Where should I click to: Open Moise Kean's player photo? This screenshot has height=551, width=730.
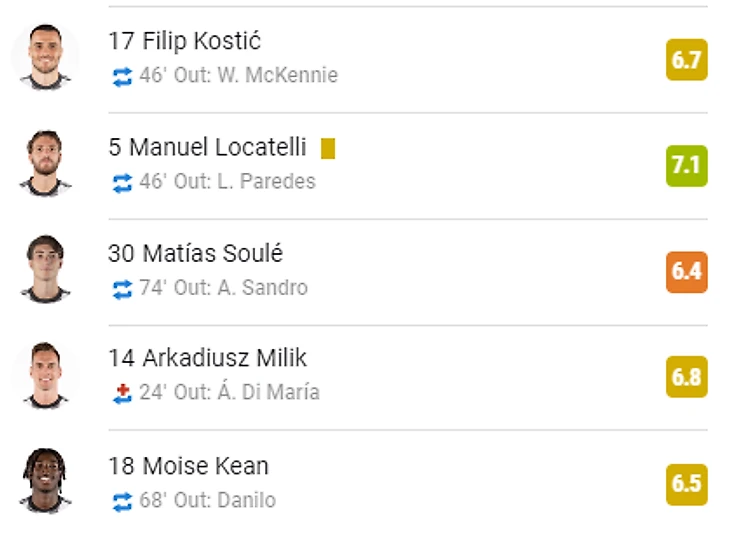click(44, 482)
